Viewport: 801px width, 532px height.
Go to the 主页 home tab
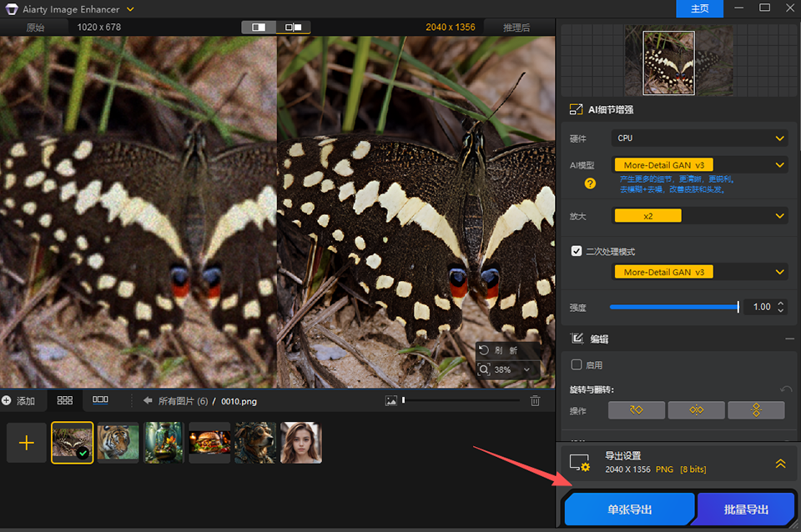(699, 8)
